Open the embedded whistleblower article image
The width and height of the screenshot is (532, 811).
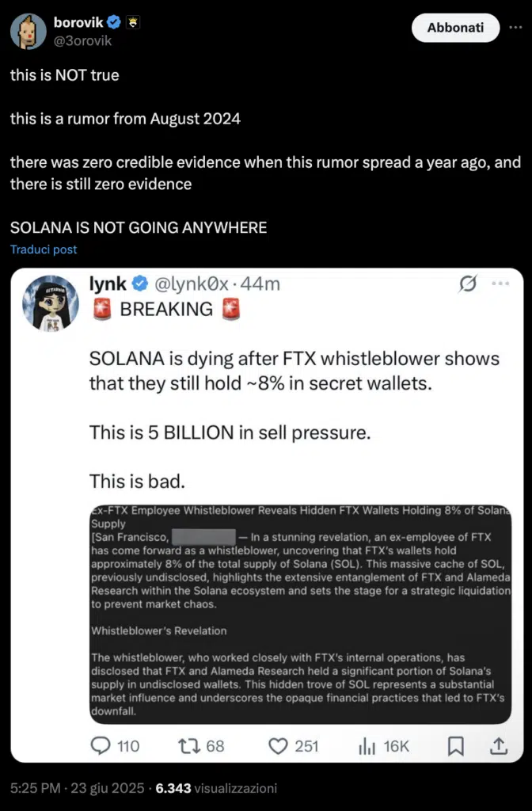click(300, 614)
